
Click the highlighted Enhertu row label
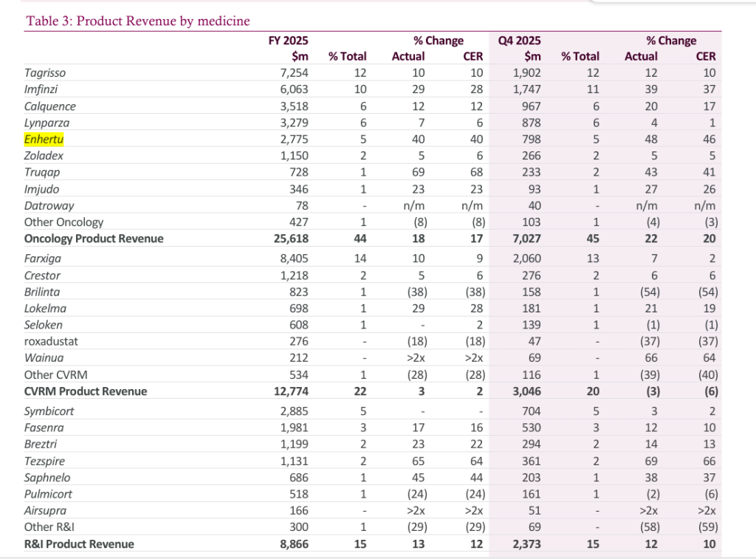click(44, 139)
